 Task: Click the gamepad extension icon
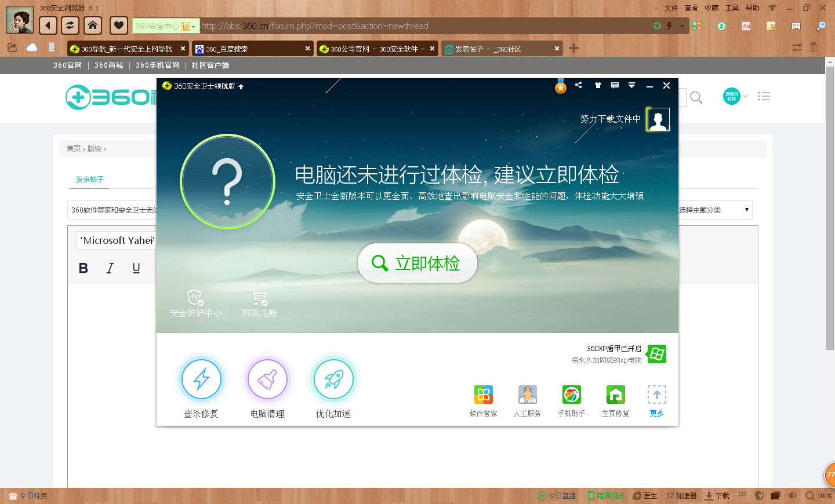point(796,26)
